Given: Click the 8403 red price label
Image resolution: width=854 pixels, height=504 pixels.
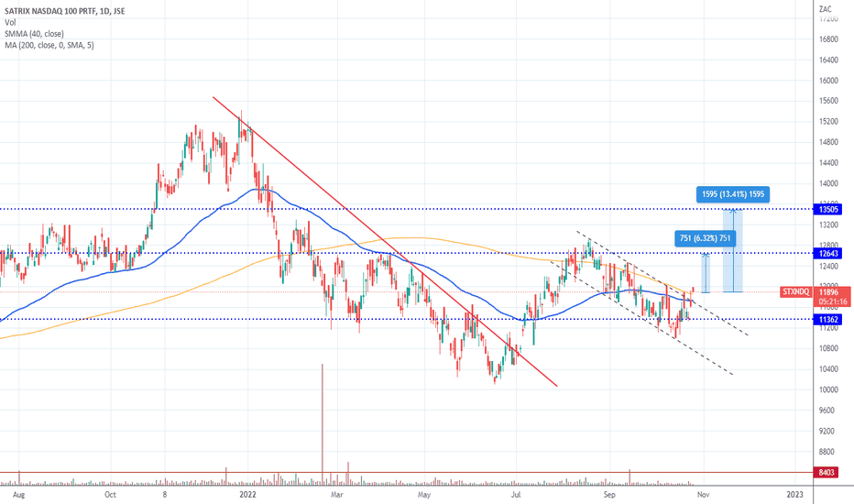Looking at the screenshot, I should 827,473.
